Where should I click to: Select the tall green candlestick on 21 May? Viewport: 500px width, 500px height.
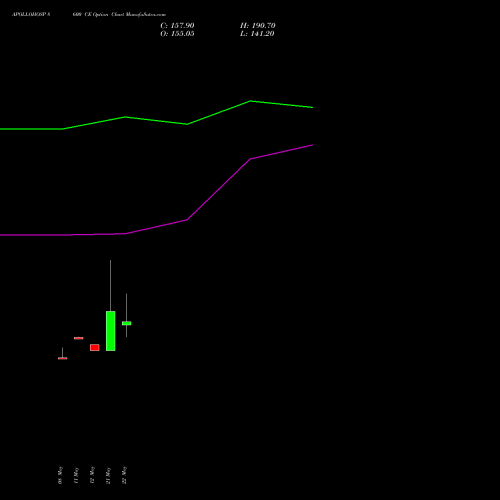coord(111,331)
